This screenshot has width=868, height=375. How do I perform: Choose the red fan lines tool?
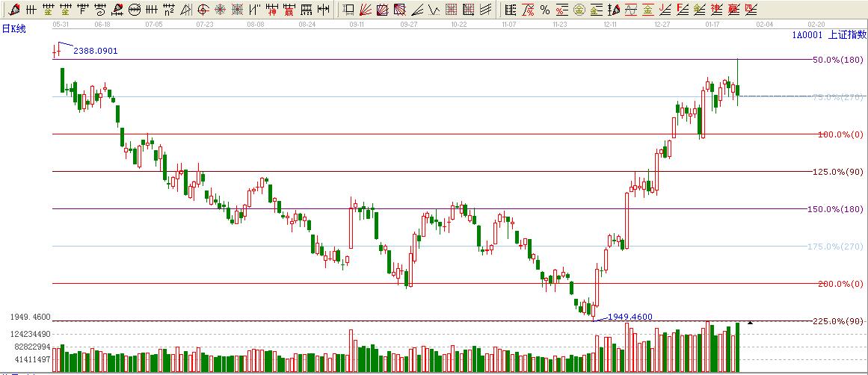tap(366, 10)
